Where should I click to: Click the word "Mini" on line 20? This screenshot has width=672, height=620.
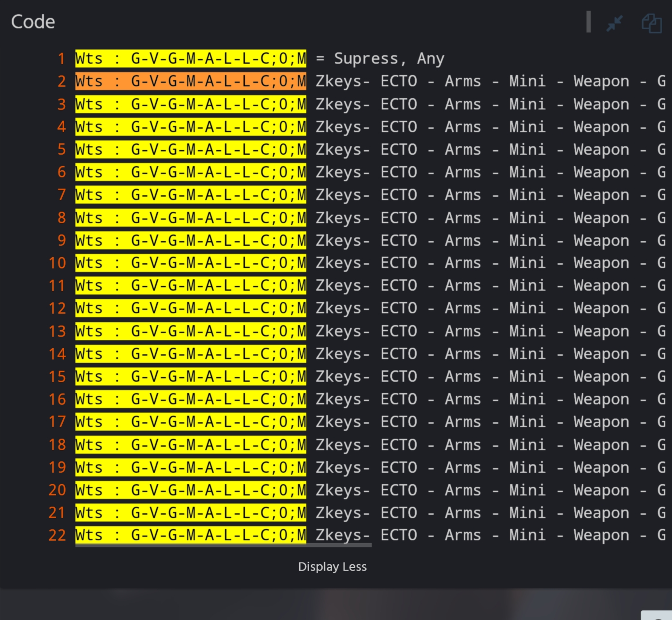pyautogui.click(x=527, y=490)
